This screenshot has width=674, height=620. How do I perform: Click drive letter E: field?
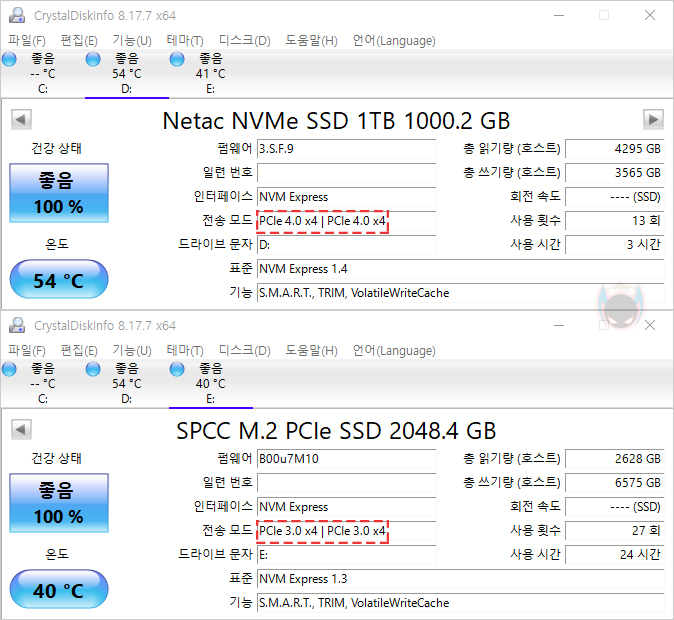[x=346, y=555]
